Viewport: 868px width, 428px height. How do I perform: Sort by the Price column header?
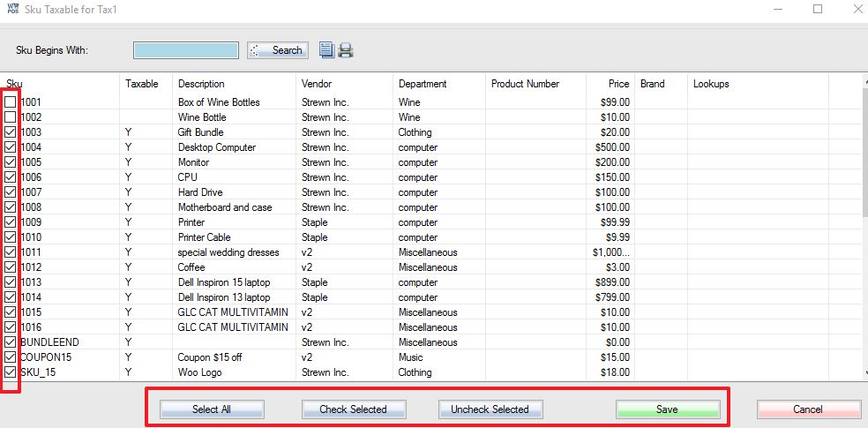click(x=610, y=84)
